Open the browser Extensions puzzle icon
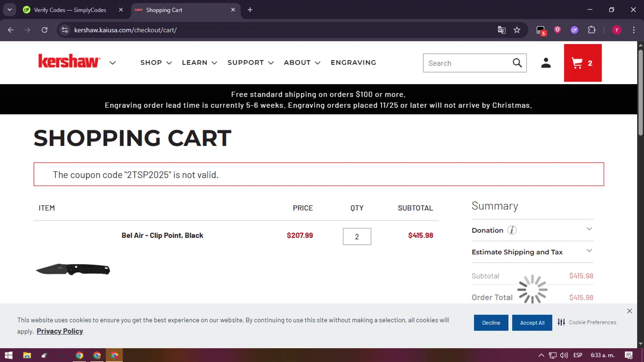The image size is (644, 362). pos(592,30)
